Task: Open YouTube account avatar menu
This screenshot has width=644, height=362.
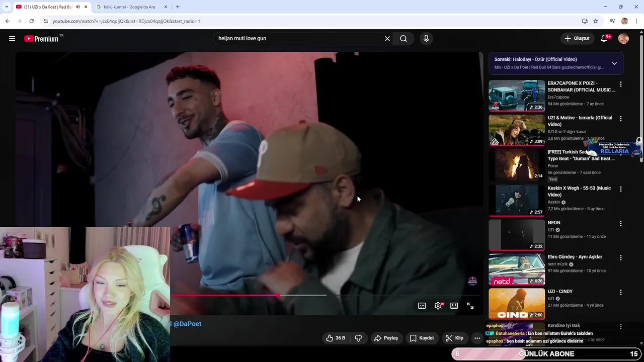Action: point(623,39)
